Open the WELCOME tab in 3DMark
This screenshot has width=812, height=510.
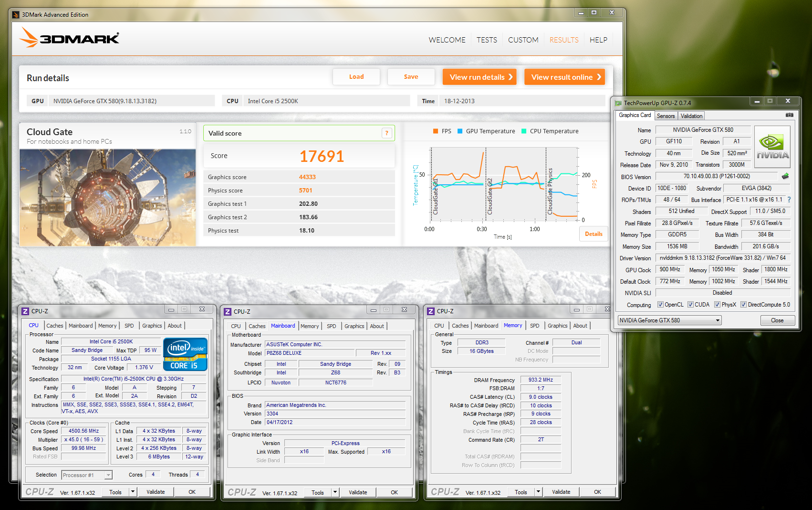447,40
